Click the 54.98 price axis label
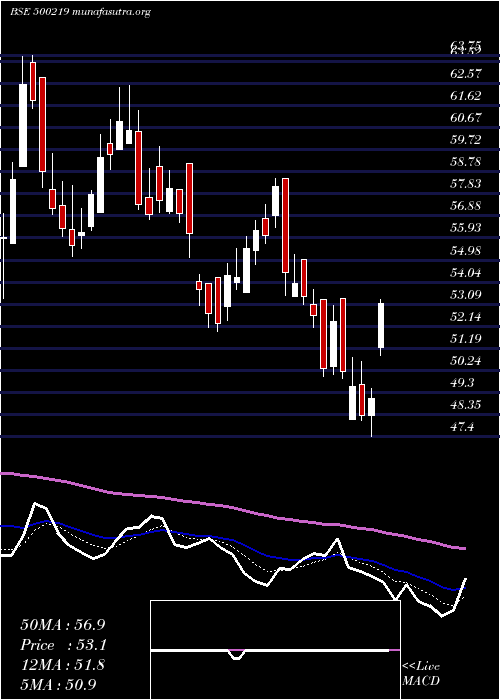The width and height of the screenshot is (500, 700). point(466,250)
